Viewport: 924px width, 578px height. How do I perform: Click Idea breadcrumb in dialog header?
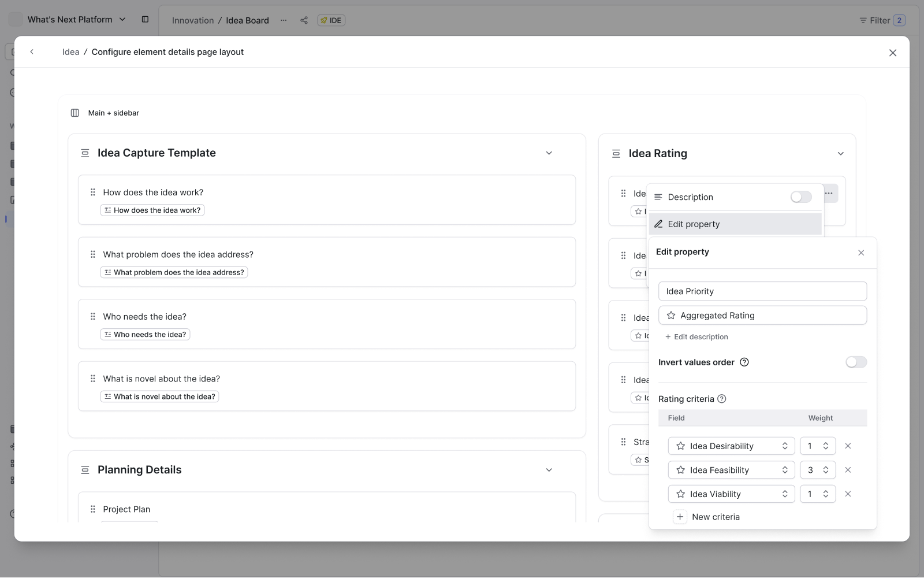pos(70,52)
